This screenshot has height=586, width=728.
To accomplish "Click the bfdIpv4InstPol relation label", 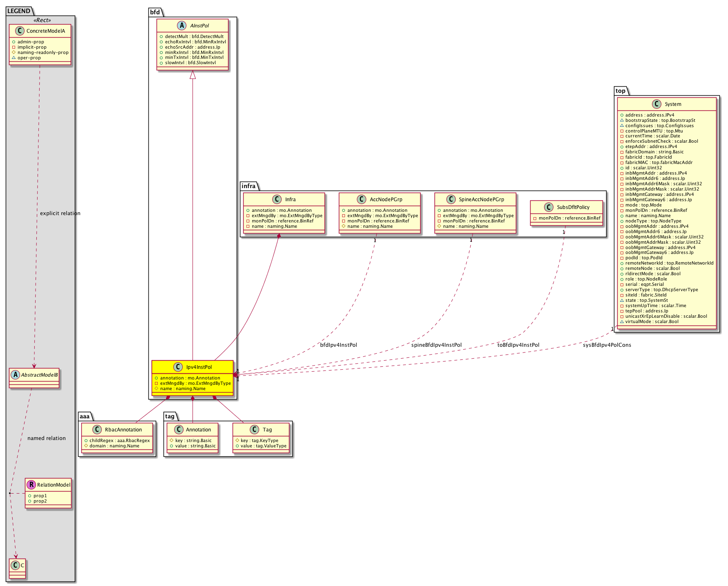I will 338,345.
